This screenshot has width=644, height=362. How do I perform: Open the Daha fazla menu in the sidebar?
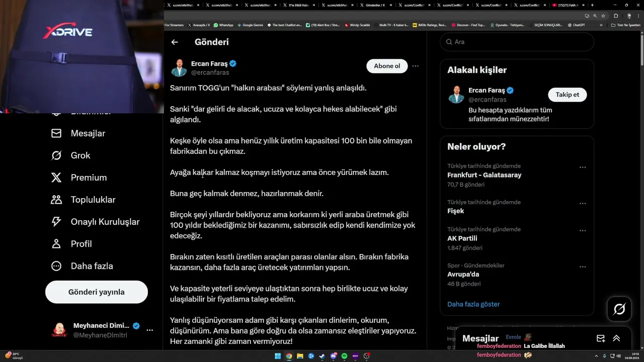coord(82,266)
